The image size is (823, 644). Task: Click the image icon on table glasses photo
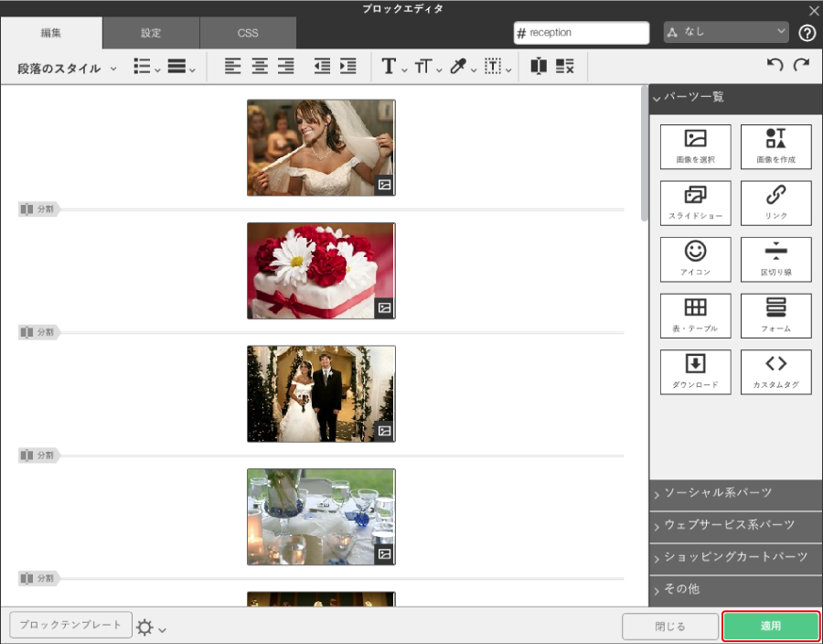pyautogui.click(x=384, y=553)
